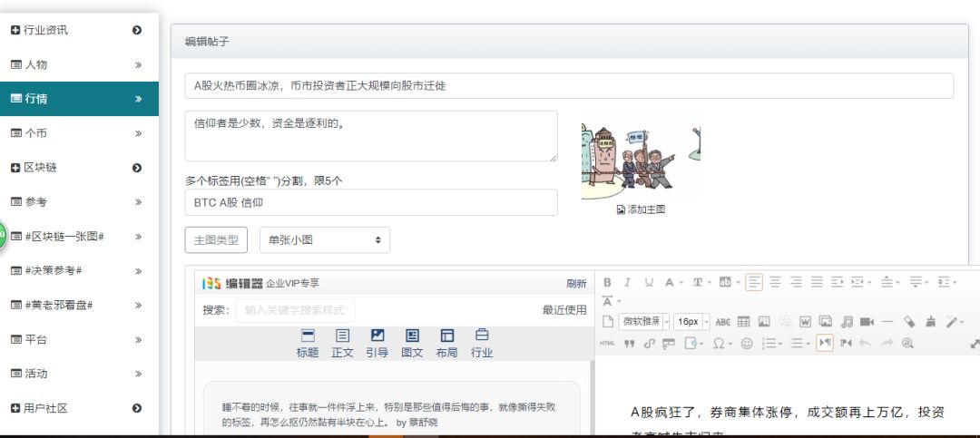The width and height of the screenshot is (980, 438).
Task: Click the fullscreen expand arrows icon
Action: point(975,344)
